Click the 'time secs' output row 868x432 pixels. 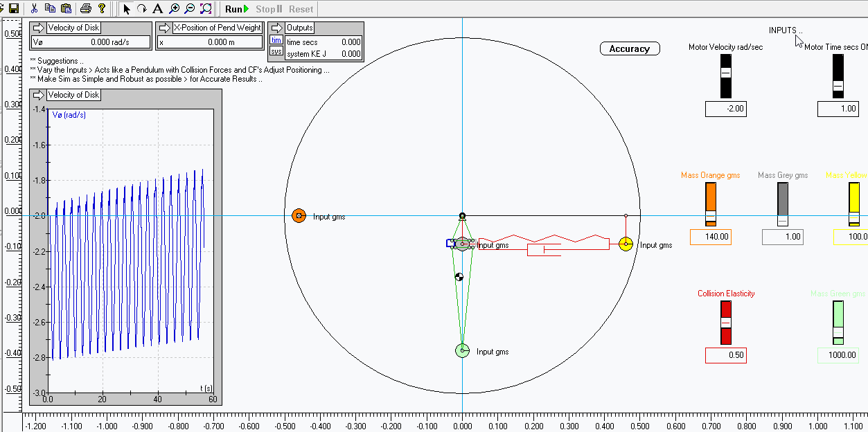[x=324, y=42]
